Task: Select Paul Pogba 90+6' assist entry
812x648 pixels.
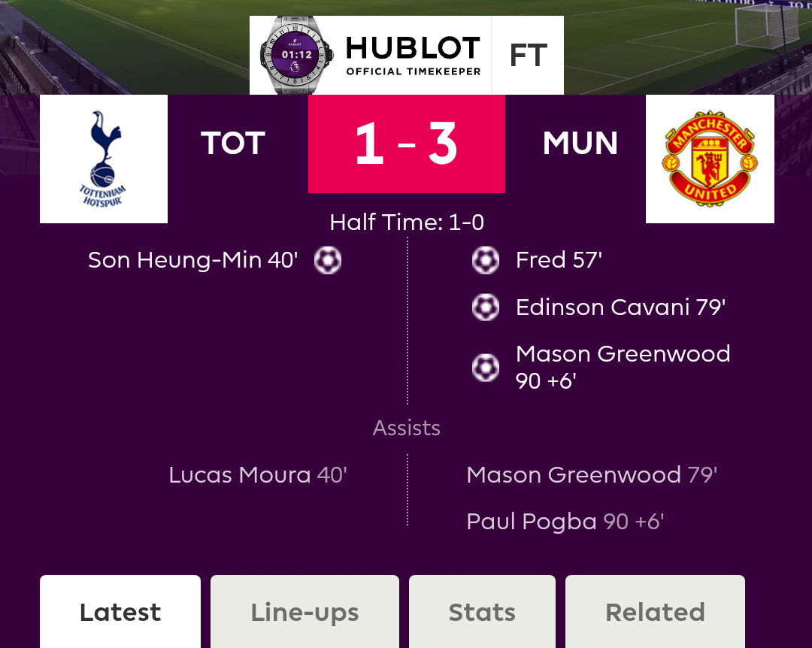Action: (565, 522)
